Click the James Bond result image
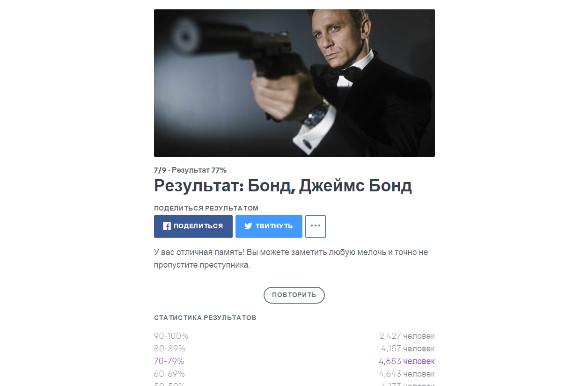This screenshot has width=588, height=386. point(294,83)
